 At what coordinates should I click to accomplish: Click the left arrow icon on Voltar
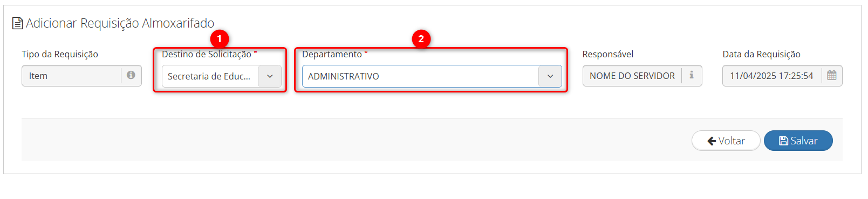pos(712,141)
